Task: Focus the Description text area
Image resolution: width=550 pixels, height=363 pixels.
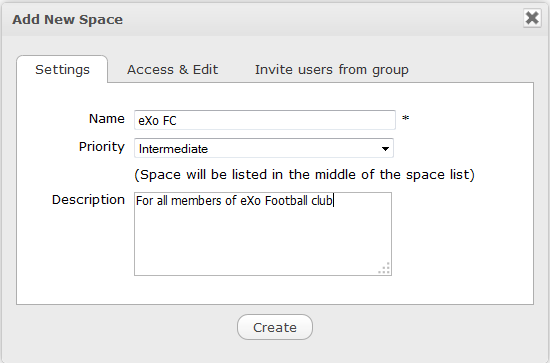Action: click(x=263, y=234)
